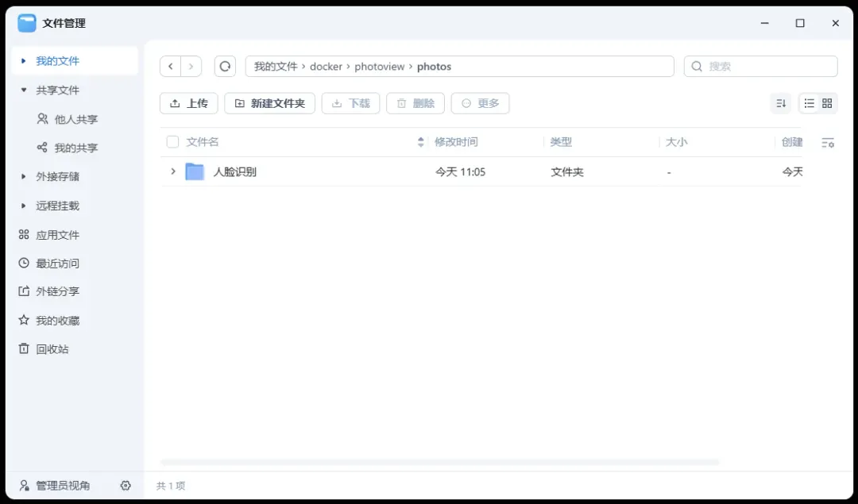
Task: Click the refresh icon beside the path bar
Action: (x=225, y=67)
